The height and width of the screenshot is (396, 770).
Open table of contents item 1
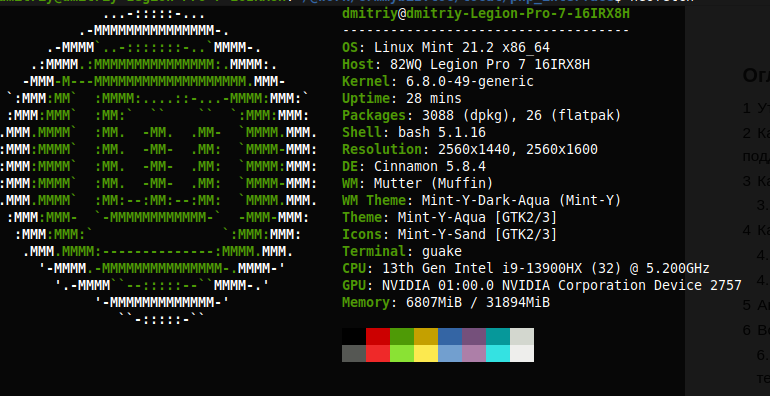(x=756, y=109)
